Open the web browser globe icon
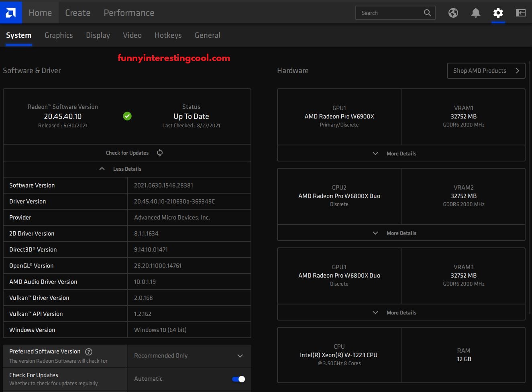The image size is (532, 392). click(453, 13)
